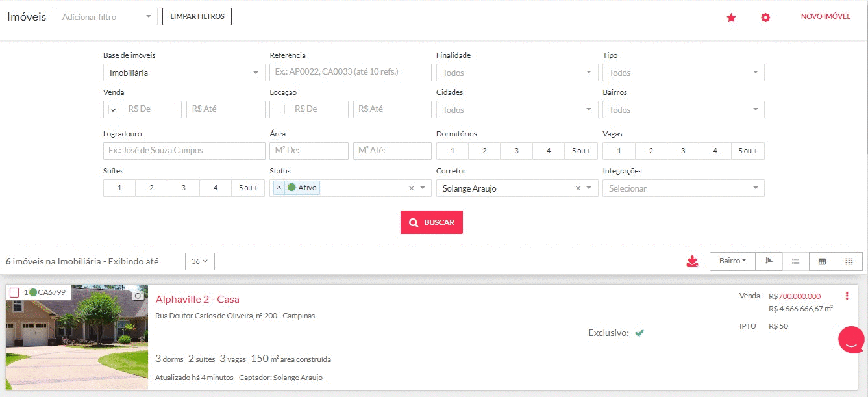Click Área M² De field
The height and width of the screenshot is (397, 868).
pyautogui.click(x=309, y=151)
